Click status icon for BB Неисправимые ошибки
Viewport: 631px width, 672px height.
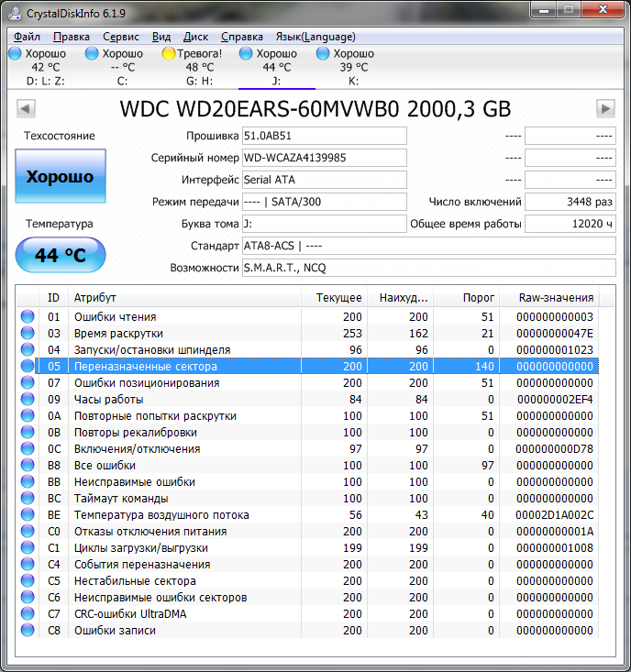28,481
